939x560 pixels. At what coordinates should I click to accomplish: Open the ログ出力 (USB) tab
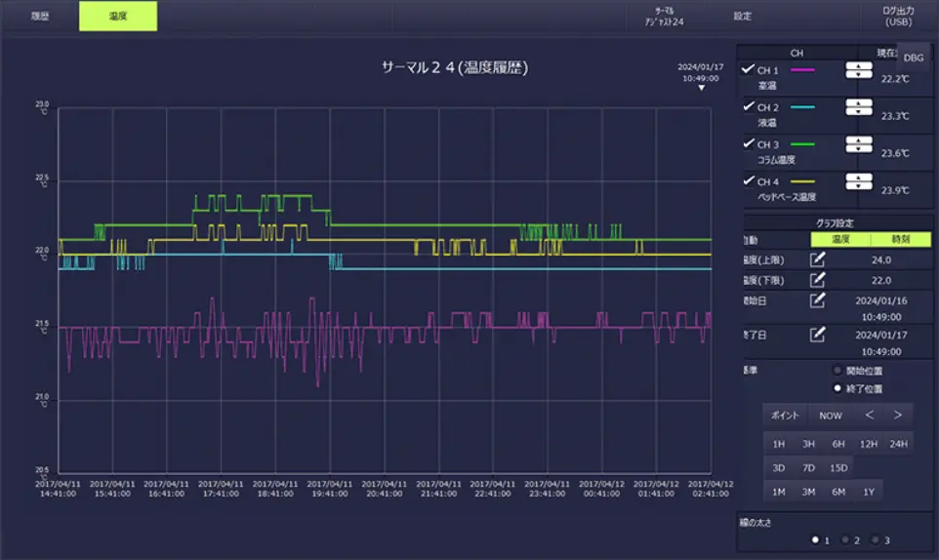(x=898, y=17)
